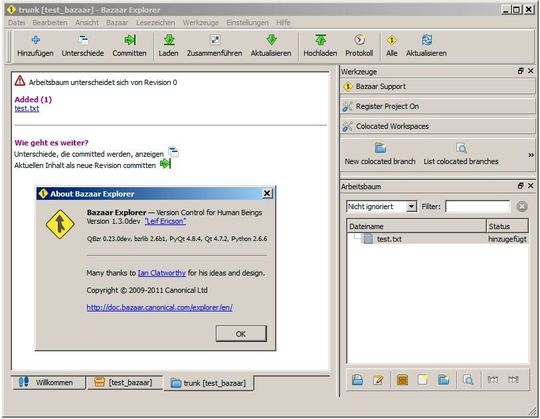Float the Arbeitsbaum panel

(x=520, y=186)
